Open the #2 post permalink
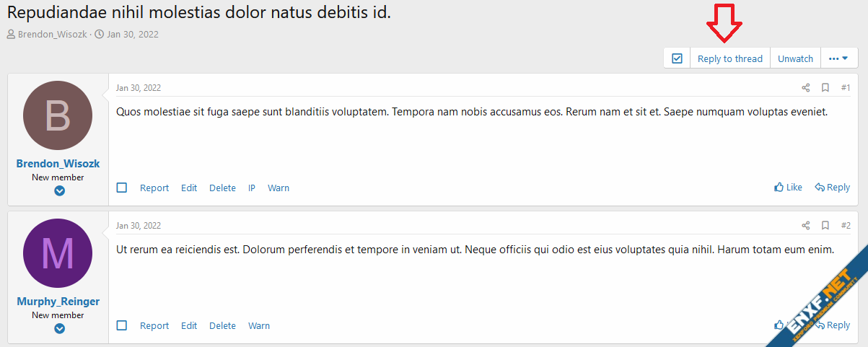This screenshot has height=347, width=868. (846, 226)
